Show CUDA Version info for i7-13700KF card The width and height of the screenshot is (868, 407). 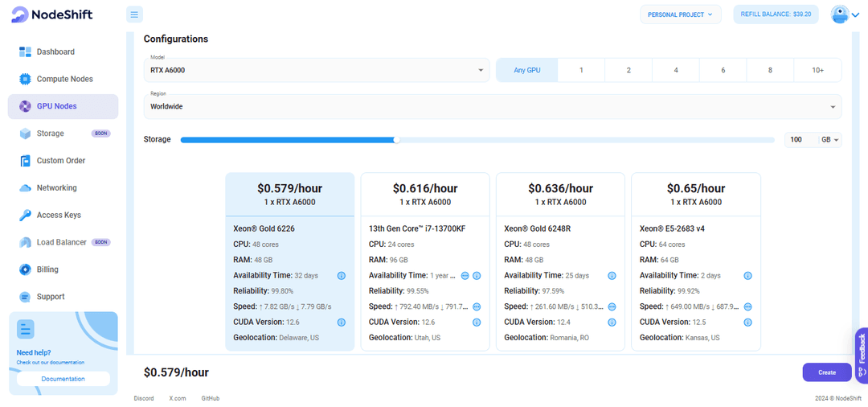(x=477, y=323)
